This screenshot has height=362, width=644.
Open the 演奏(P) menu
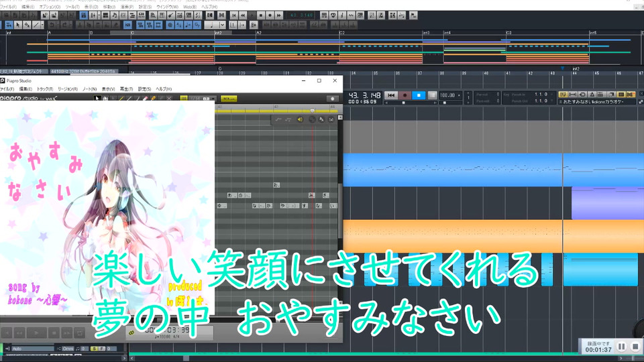point(127,7)
